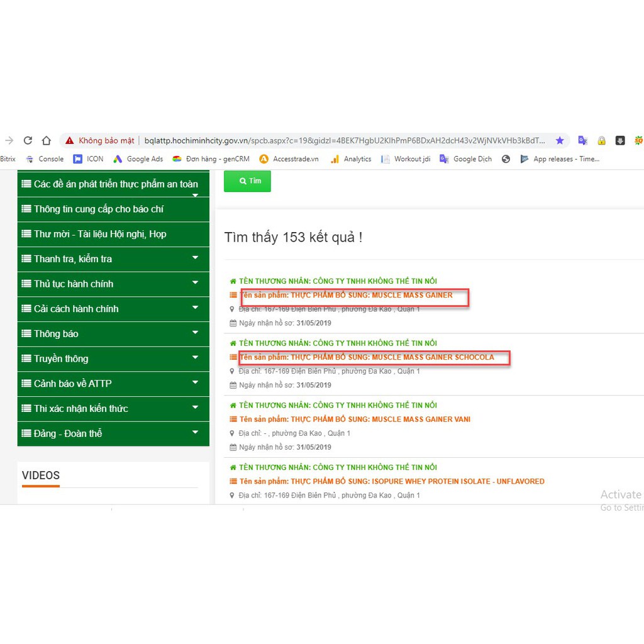Screen dimensions: 644x644
Task: Click the 'Tìm thấy 153 kết quả !' heading
Action: coord(293,237)
